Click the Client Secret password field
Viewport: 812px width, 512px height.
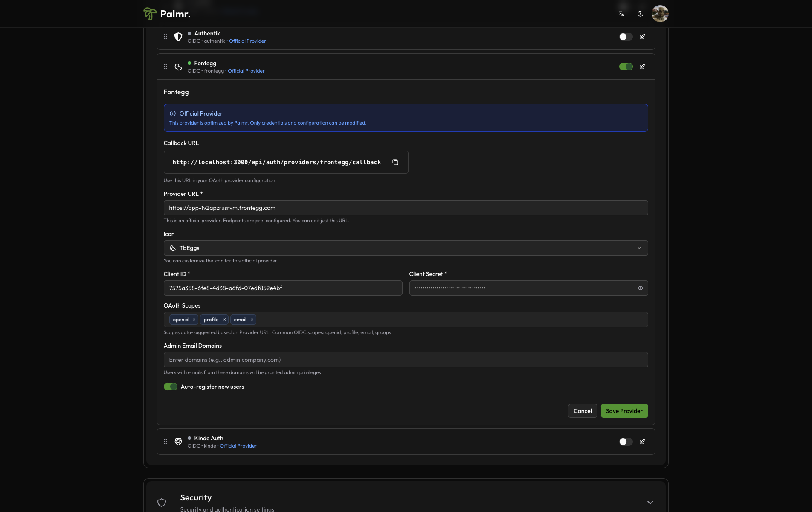[528, 288]
